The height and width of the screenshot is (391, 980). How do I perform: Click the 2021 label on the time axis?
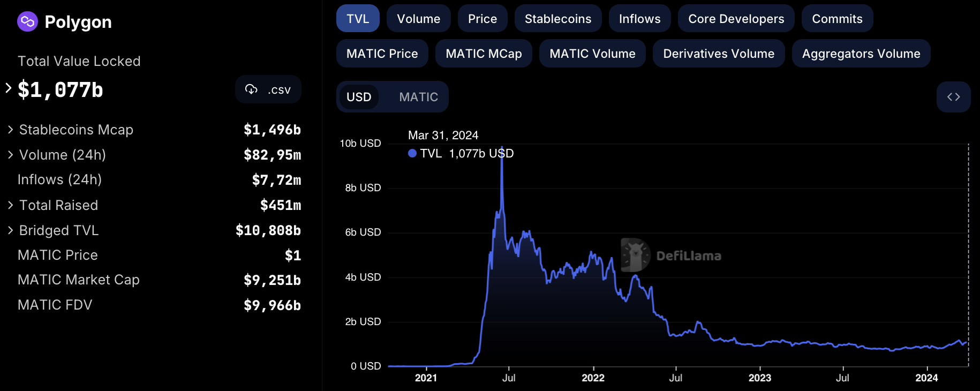pyautogui.click(x=426, y=378)
